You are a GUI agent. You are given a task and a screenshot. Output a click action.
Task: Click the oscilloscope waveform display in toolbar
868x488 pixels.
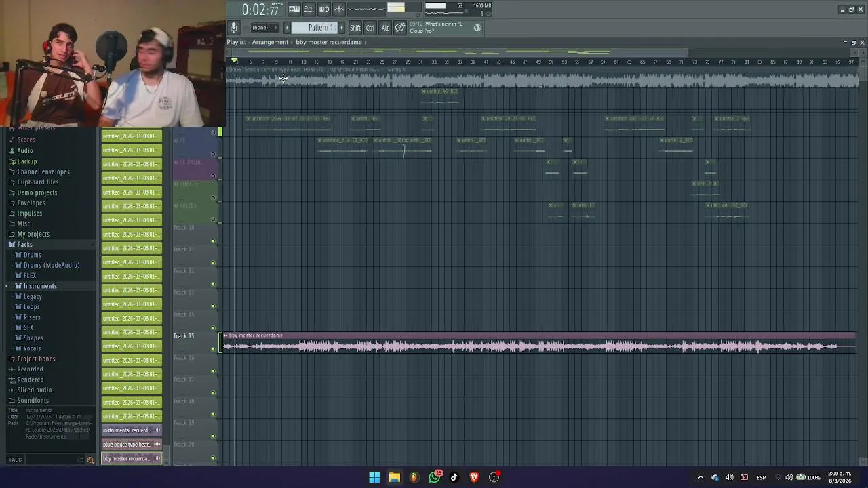click(367, 9)
